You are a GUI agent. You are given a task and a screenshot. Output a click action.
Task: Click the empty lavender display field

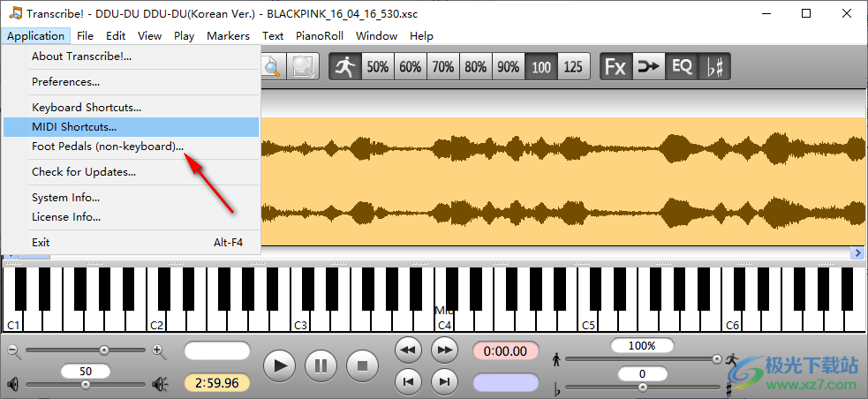(505, 383)
